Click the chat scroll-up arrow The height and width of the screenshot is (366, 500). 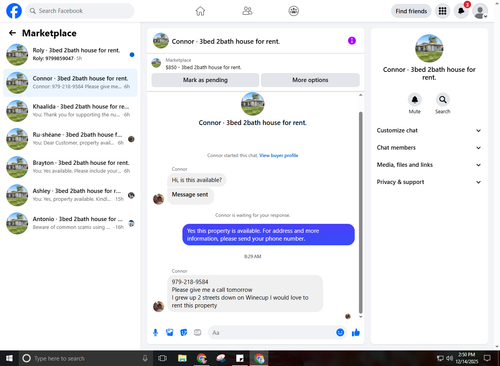click(360, 95)
